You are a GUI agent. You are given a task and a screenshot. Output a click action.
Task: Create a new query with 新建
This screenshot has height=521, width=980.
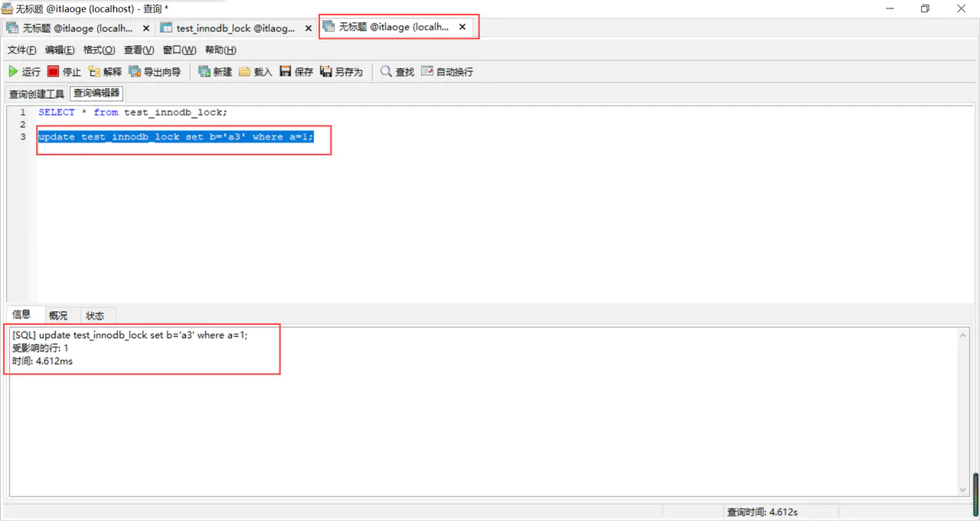(x=215, y=71)
